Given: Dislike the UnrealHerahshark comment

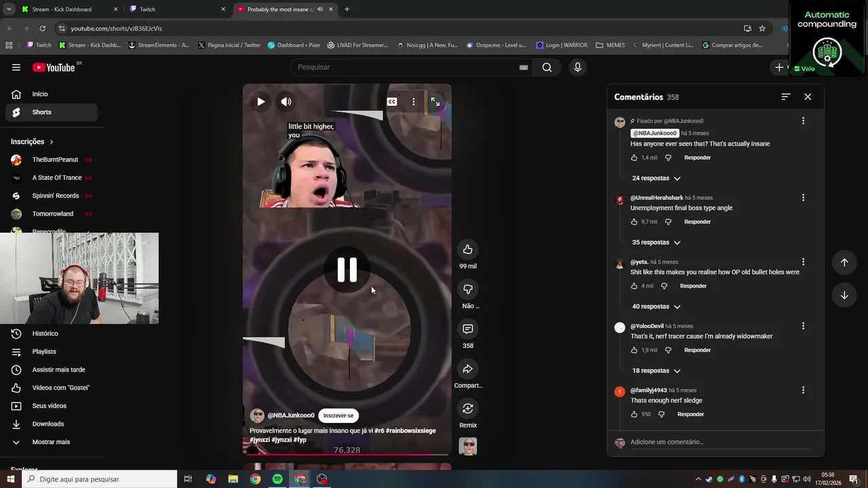Looking at the screenshot, I should pos(668,222).
